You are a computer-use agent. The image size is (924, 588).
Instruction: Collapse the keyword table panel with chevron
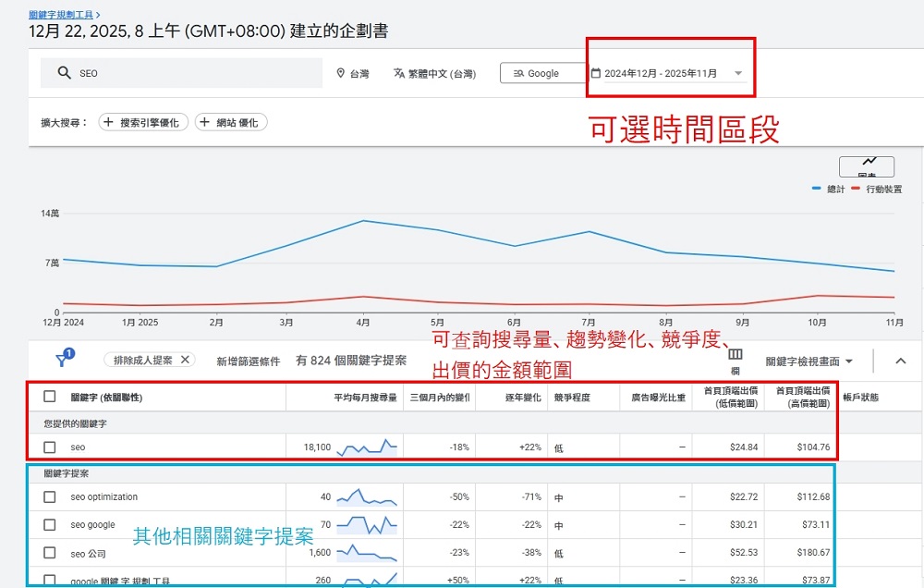(x=900, y=361)
